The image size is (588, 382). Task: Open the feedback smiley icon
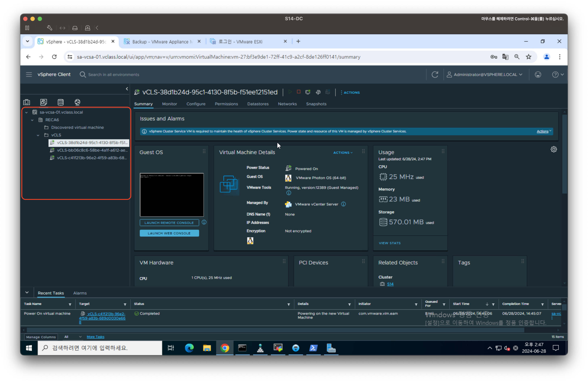coord(538,75)
